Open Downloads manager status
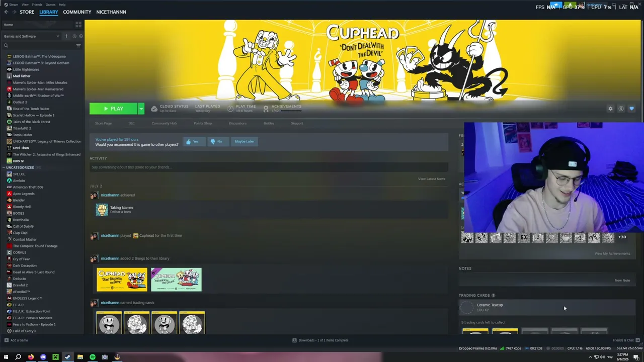Image resolution: width=644 pixels, height=362 pixels. (320, 340)
